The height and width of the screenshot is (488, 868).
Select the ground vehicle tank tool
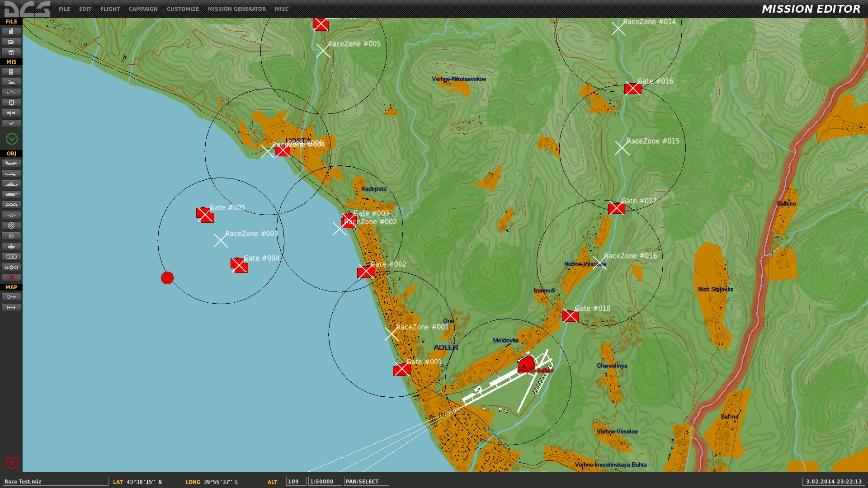click(11, 194)
